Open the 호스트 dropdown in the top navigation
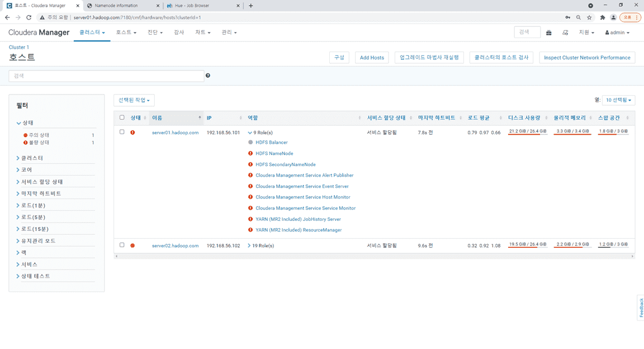Image resolution: width=644 pixels, height=349 pixels. pyautogui.click(x=126, y=32)
